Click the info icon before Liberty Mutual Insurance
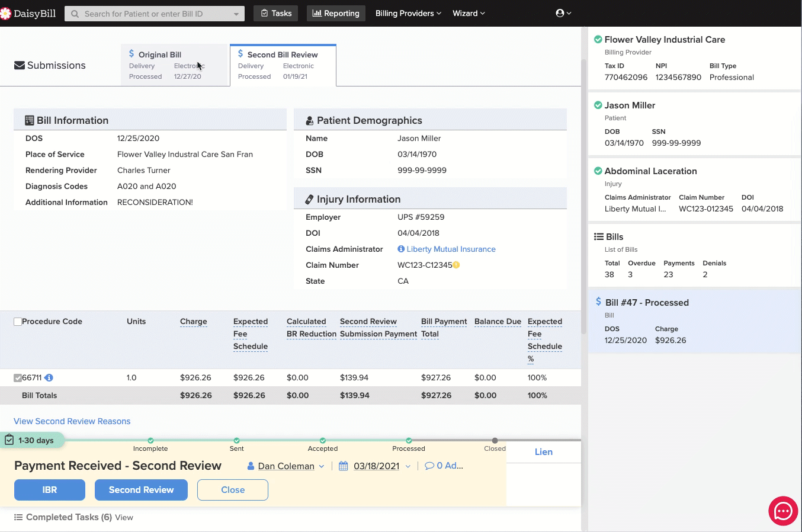This screenshot has height=532, width=802. 401,249
